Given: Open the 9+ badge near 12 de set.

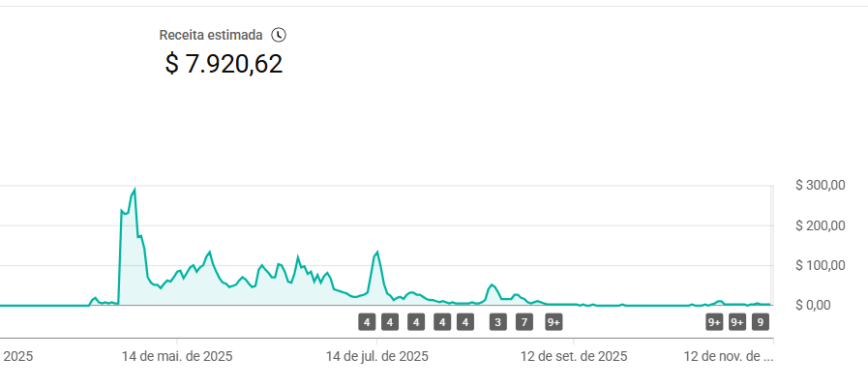Looking at the screenshot, I should point(554,322).
